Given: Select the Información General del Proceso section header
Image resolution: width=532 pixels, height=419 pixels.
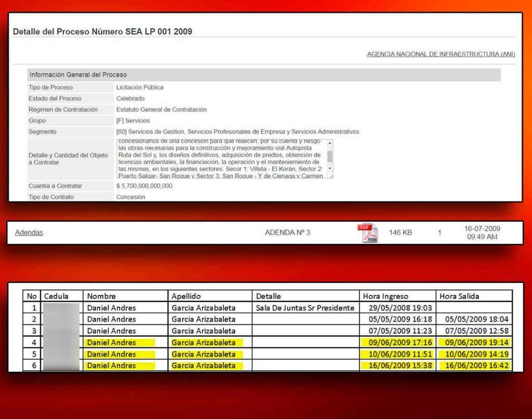Looking at the screenshot, I should click(78, 75).
